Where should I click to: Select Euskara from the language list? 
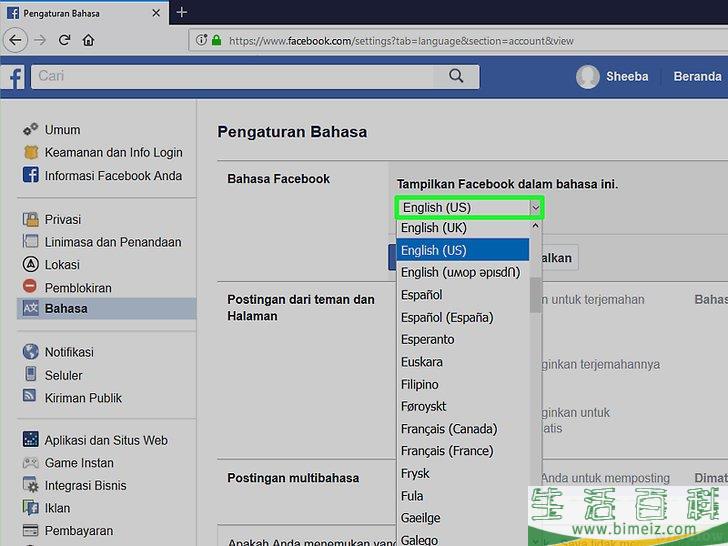(462, 362)
